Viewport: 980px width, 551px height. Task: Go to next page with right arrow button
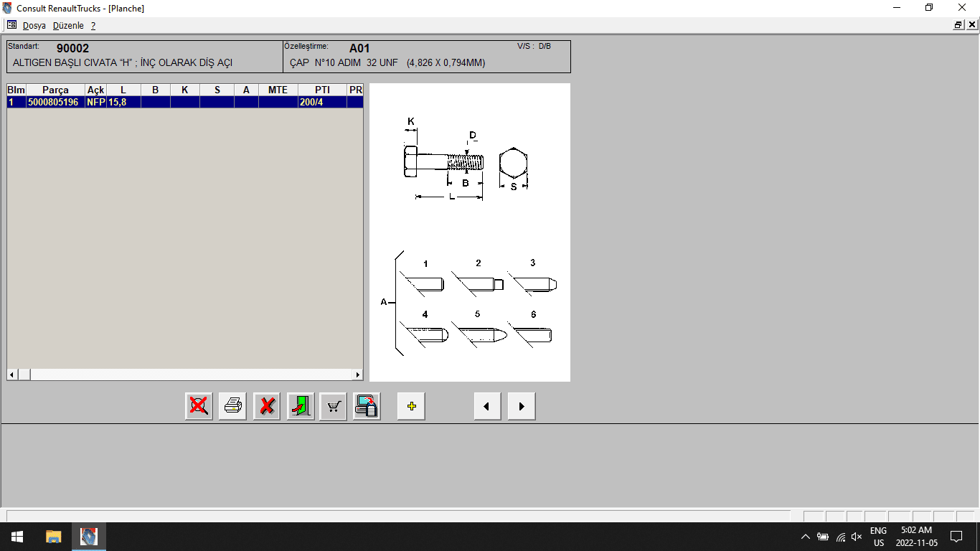522,406
